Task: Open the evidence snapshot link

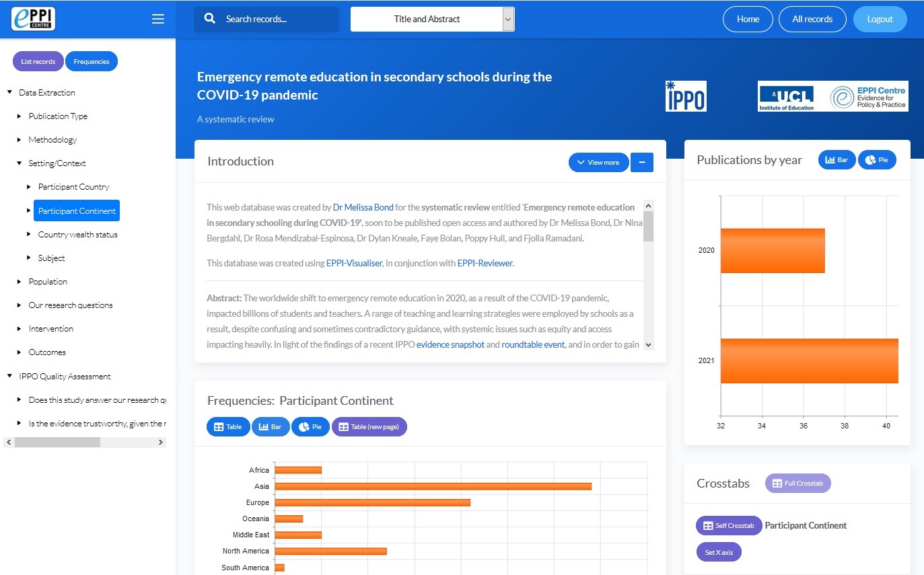Action: coord(450,344)
